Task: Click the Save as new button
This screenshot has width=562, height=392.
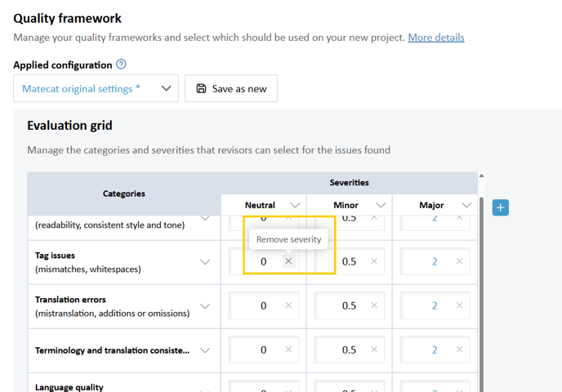Action: pos(231,88)
